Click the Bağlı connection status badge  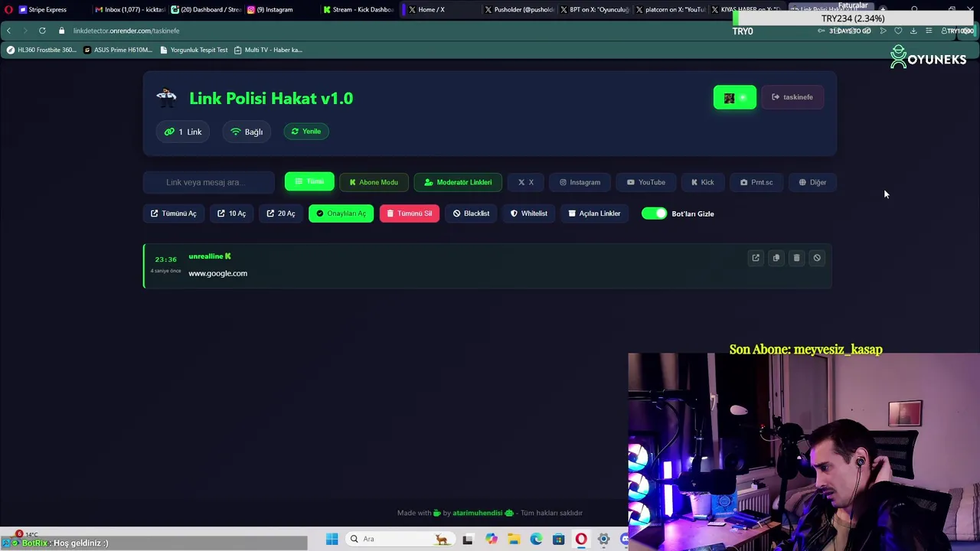pyautogui.click(x=247, y=132)
